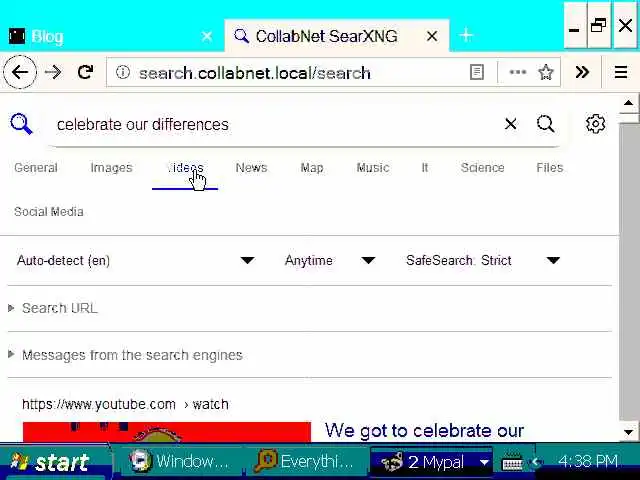Submit search with the magnifier button
640x480 pixels.
tap(546, 124)
